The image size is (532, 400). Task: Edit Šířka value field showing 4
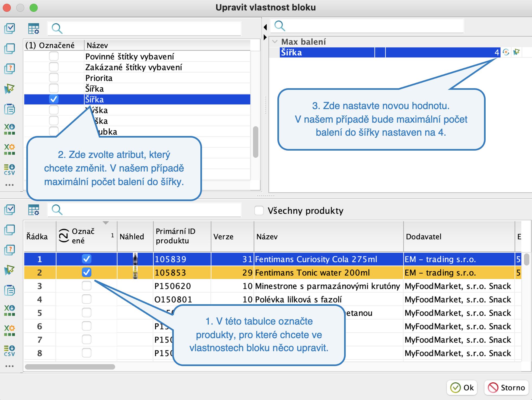pyautogui.click(x=443, y=52)
